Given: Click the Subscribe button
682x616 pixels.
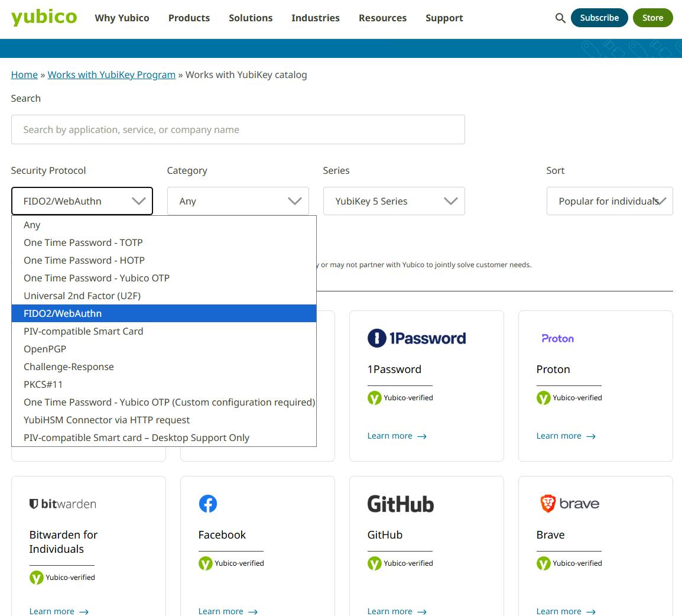Looking at the screenshot, I should 599,18.
